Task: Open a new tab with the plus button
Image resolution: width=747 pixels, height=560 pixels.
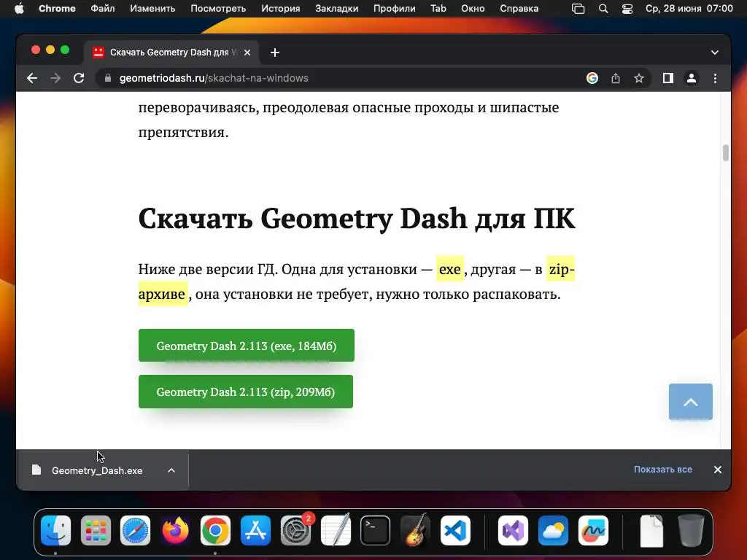Action: coord(275,52)
